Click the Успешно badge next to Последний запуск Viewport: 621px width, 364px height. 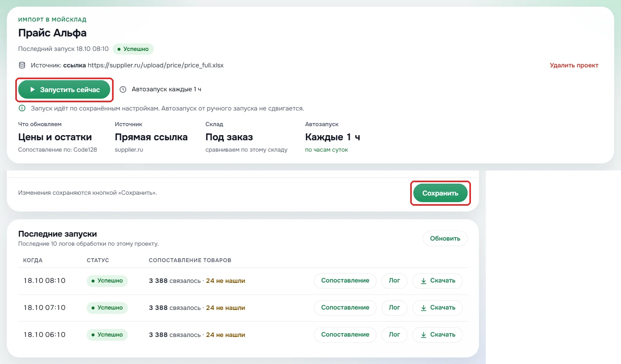pos(133,49)
